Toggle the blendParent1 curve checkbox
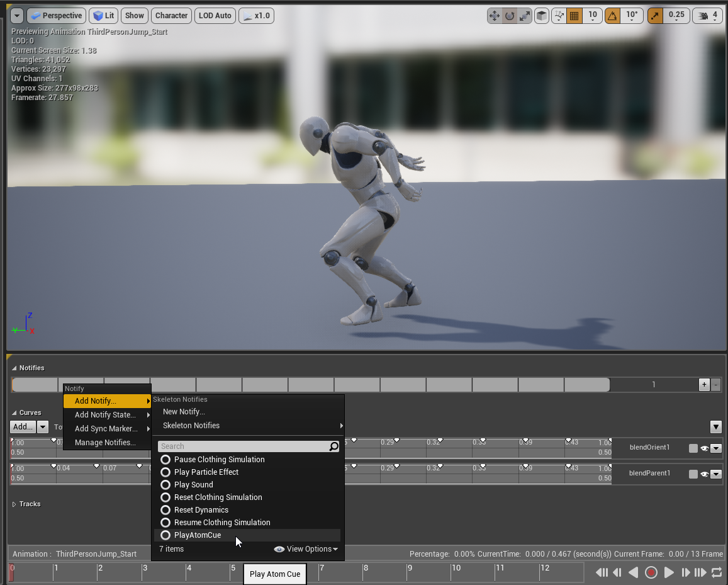This screenshot has height=585, width=728. [x=693, y=474]
